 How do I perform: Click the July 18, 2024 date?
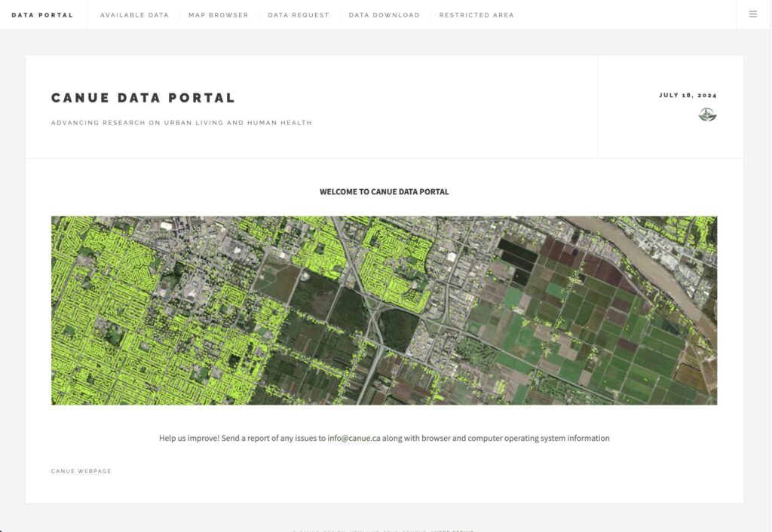[x=688, y=96]
